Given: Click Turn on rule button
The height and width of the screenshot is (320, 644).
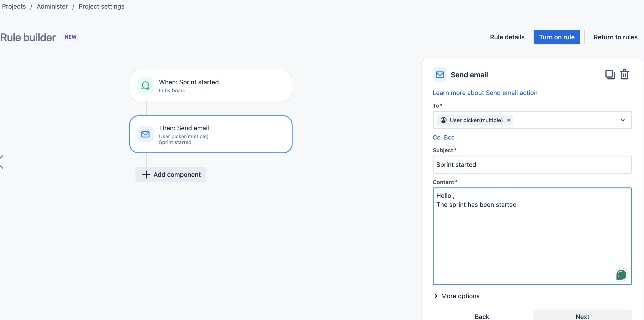Looking at the screenshot, I should coord(557,37).
